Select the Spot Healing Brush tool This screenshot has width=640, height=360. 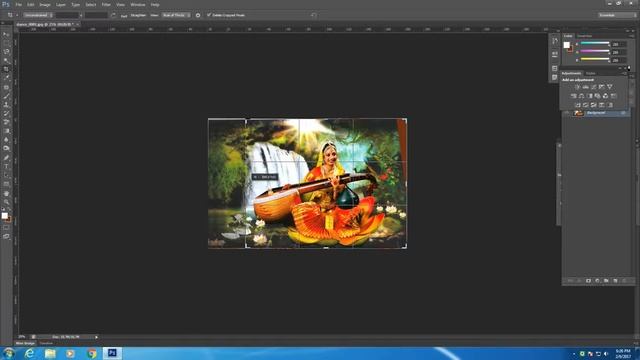click(6, 87)
